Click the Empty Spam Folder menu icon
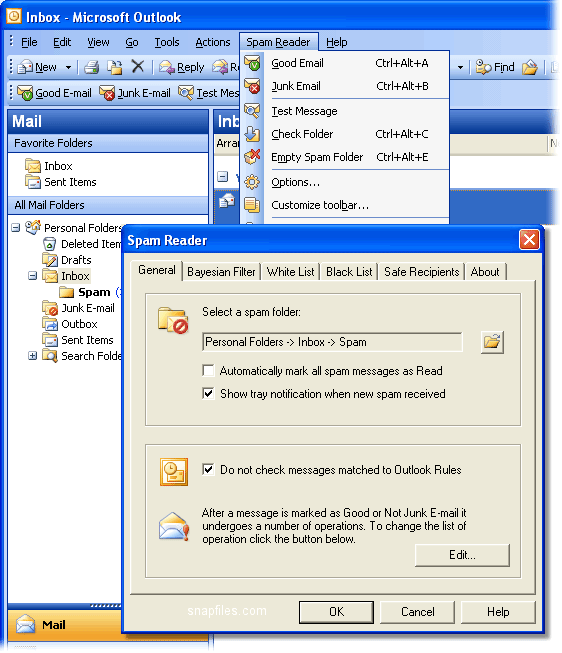The width and height of the screenshot is (562, 653). pyautogui.click(x=252, y=157)
